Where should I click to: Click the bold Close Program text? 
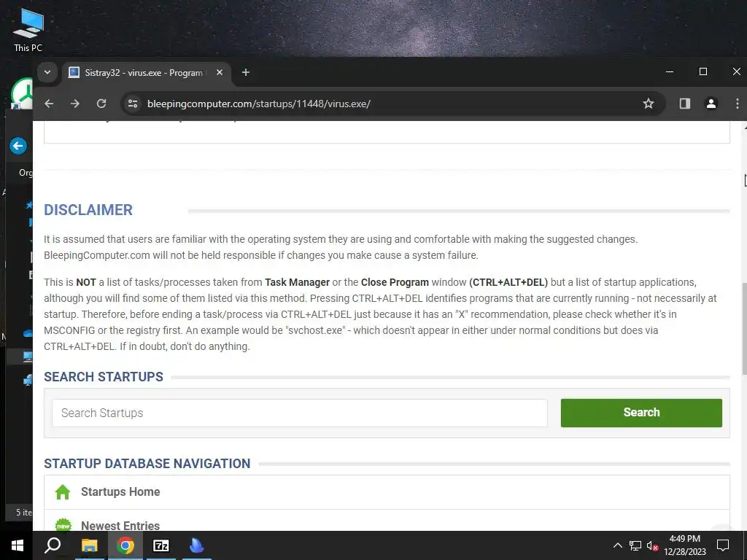[395, 282]
